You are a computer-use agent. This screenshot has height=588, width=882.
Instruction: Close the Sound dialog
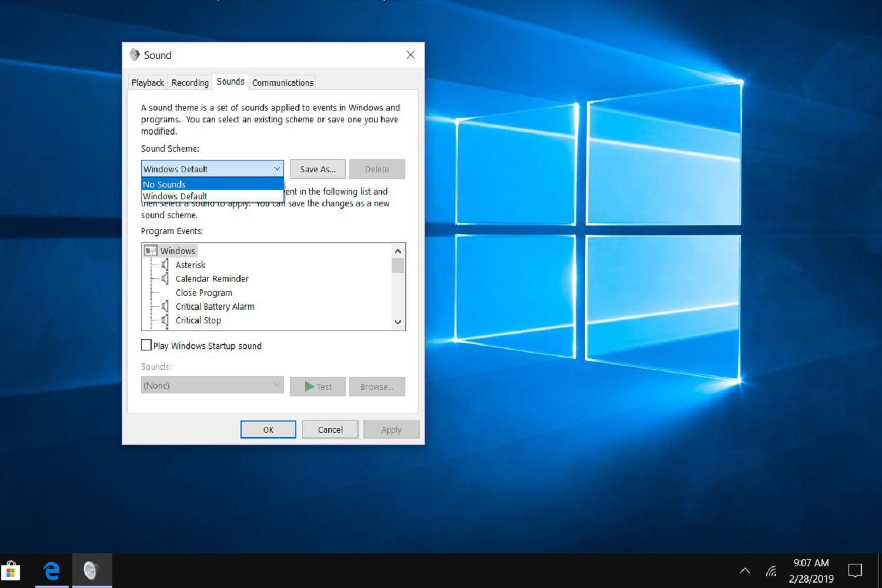pyautogui.click(x=410, y=55)
